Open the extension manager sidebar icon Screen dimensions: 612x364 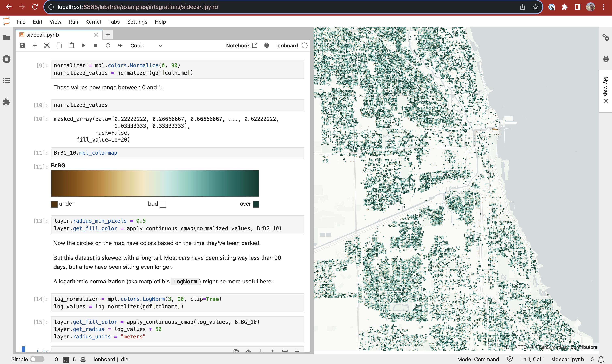7,102
